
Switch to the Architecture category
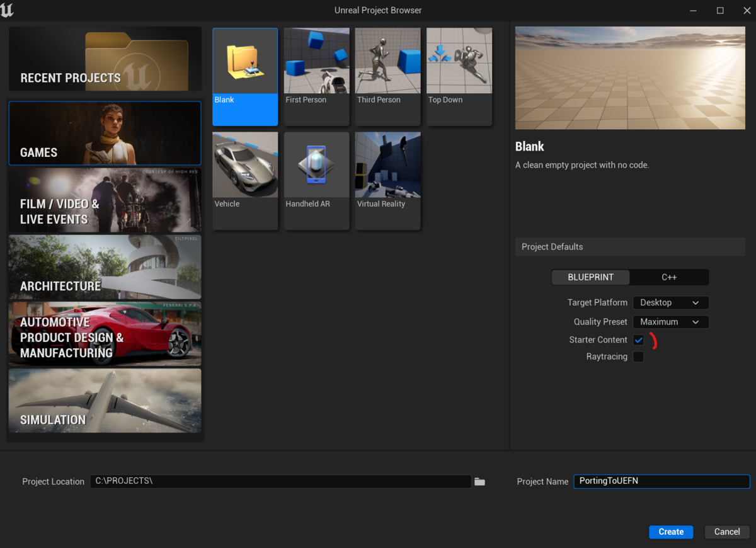(105, 267)
